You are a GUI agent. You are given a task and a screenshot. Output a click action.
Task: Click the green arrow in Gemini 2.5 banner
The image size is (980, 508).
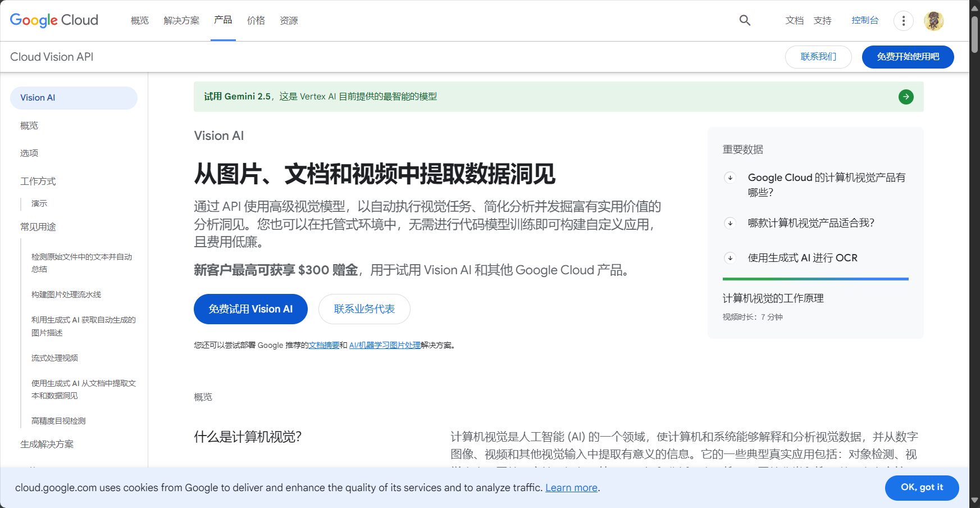point(906,97)
